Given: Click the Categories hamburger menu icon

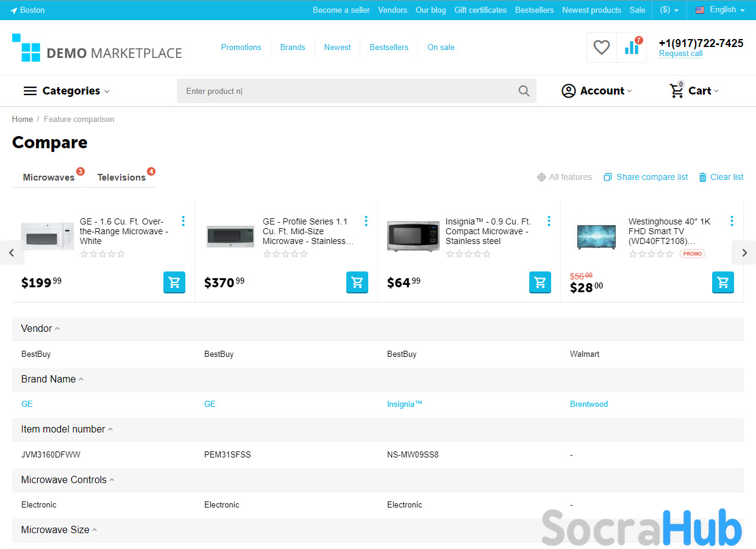Looking at the screenshot, I should pos(30,91).
